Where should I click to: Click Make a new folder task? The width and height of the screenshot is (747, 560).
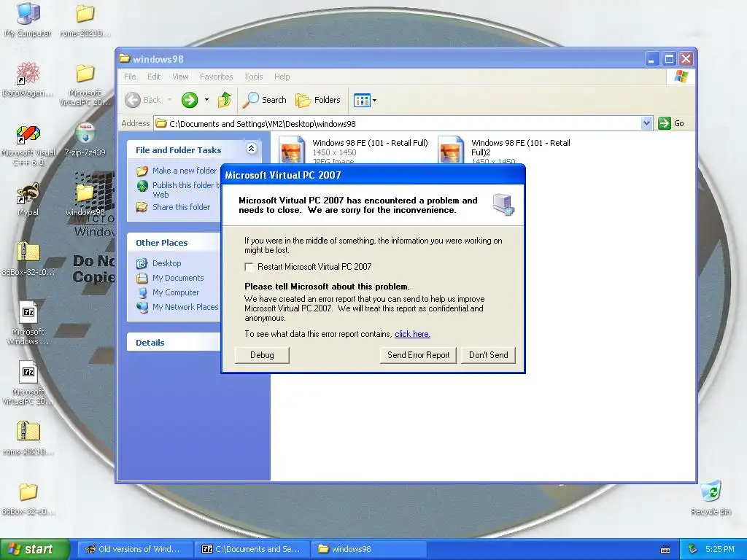coord(177,171)
